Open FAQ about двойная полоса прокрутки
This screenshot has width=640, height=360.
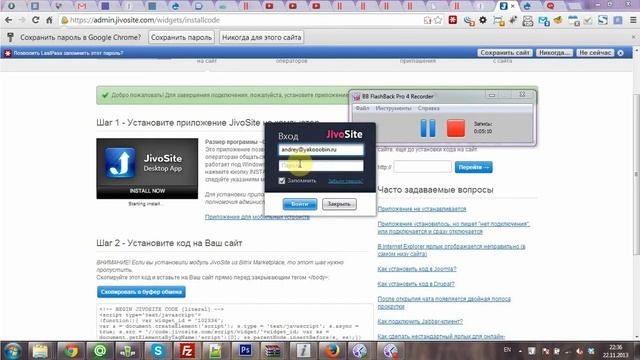444,302
